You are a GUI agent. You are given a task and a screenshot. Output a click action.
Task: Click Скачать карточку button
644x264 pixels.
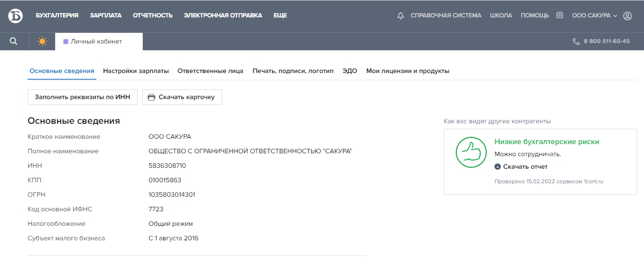coord(182,97)
